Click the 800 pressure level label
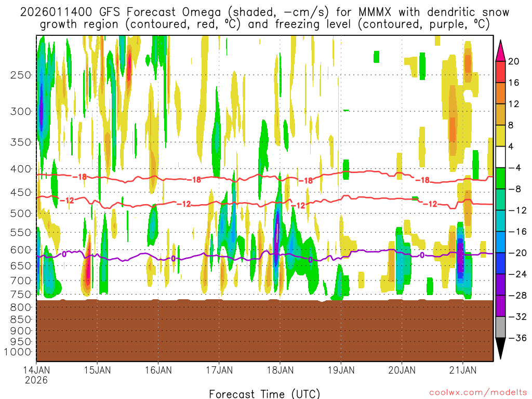The image size is (532, 399). tap(21, 308)
